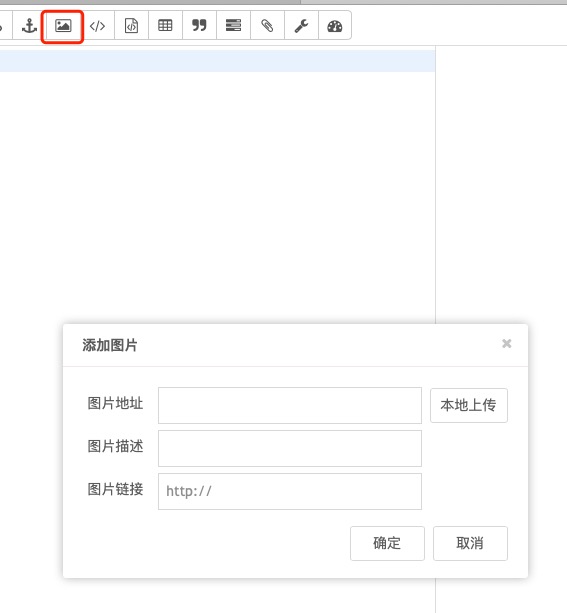Screen dimensions: 567x613
Task: Cancel the dialog with 取消
Action: point(470,543)
